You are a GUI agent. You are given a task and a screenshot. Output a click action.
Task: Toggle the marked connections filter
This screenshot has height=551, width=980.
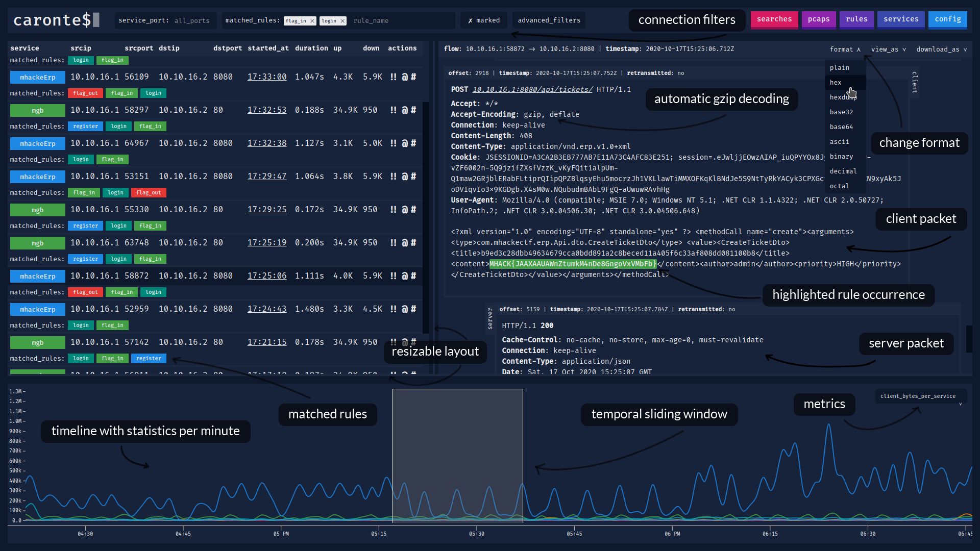click(483, 20)
